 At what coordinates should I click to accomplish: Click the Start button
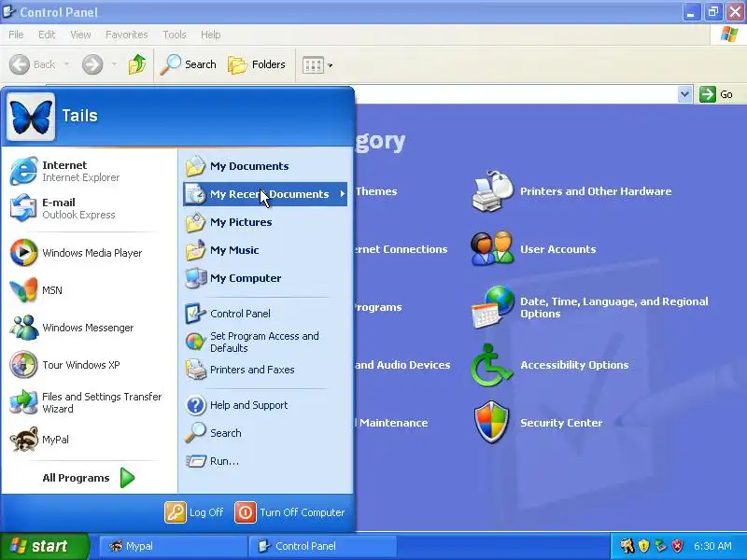click(x=44, y=546)
